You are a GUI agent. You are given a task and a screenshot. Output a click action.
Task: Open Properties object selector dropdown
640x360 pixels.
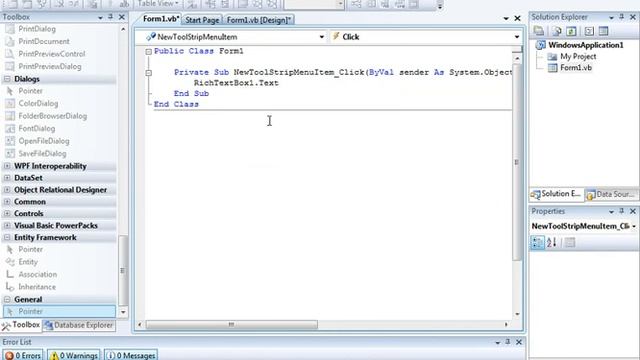pos(634,226)
